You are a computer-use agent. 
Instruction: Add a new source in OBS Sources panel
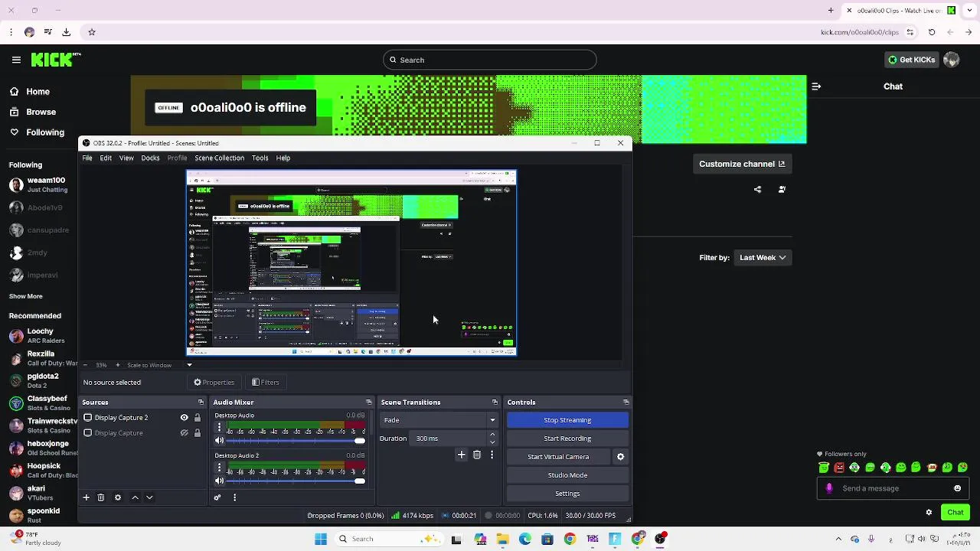(x=87, y=497)
